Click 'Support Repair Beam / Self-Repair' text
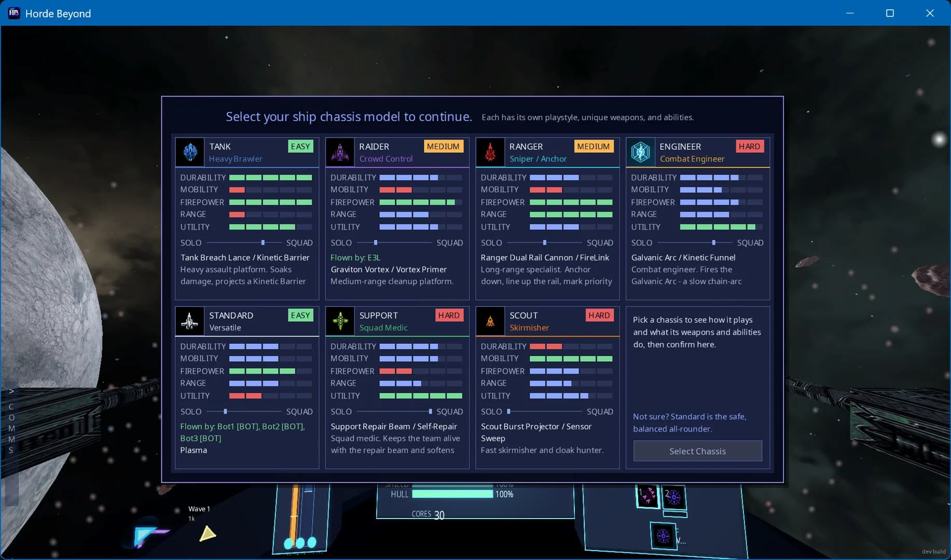The height and width of the screenshot is (560, 951). point(394,427)
